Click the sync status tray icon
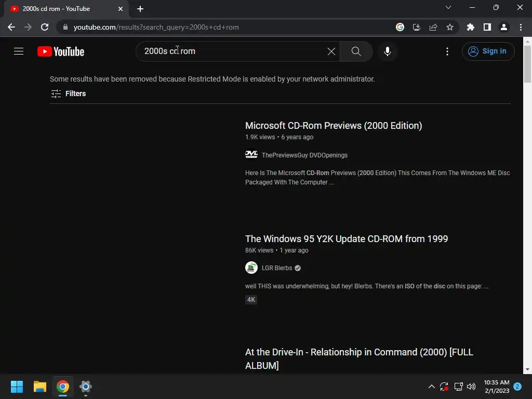Viewport: 532px width, 399px height. pyautogui.click(x=444, y=387)
